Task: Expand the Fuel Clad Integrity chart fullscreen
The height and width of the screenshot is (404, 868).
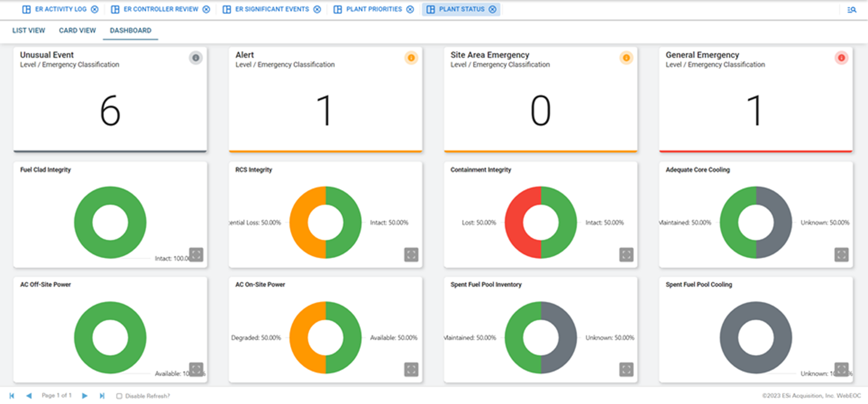Action: pos(196,254)
